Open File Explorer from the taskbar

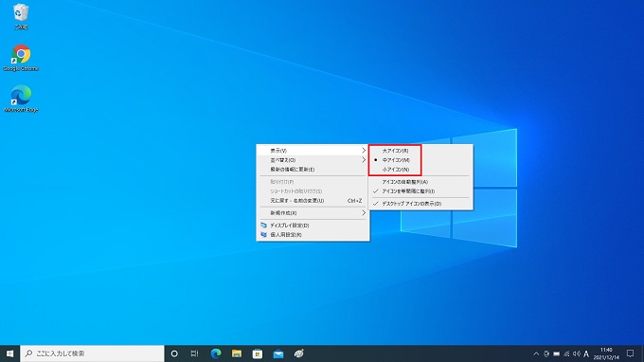click(237, 353)
